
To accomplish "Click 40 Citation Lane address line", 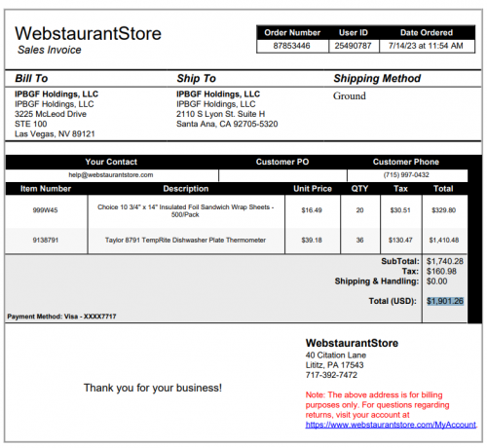I will coord(336,355).
